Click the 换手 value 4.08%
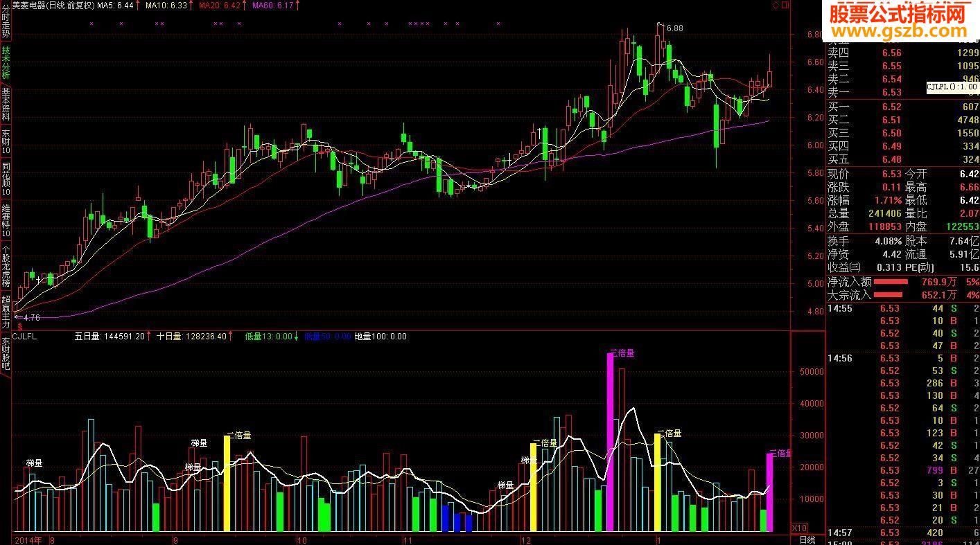Image resolution: width=980 pixels, height=545 pixels. pyautogui.click(x=887, y=242)
